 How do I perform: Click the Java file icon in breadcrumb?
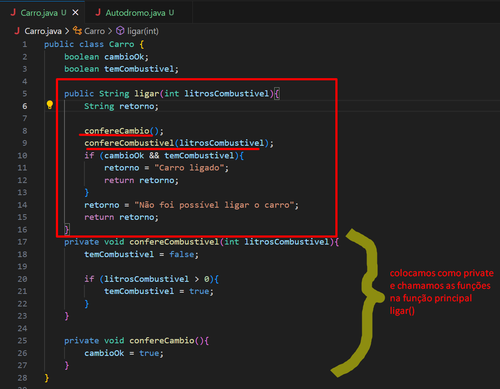pyautogui.click(x=17, y=31)
